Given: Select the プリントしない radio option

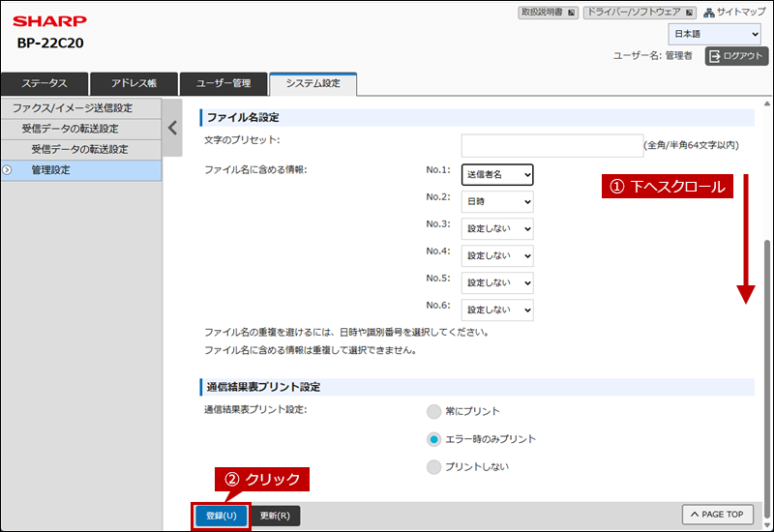Looking at the screenshot, I should pyautogui.click(x=434, y=467).
